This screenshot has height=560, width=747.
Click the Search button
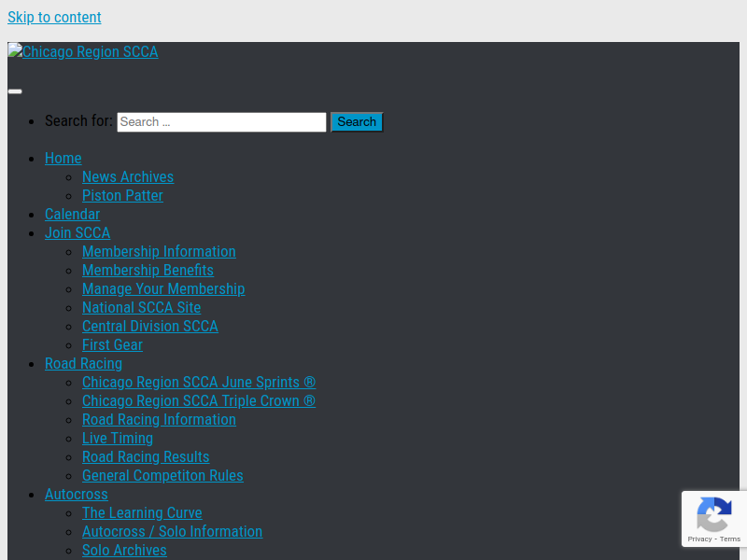click(357, 122)
